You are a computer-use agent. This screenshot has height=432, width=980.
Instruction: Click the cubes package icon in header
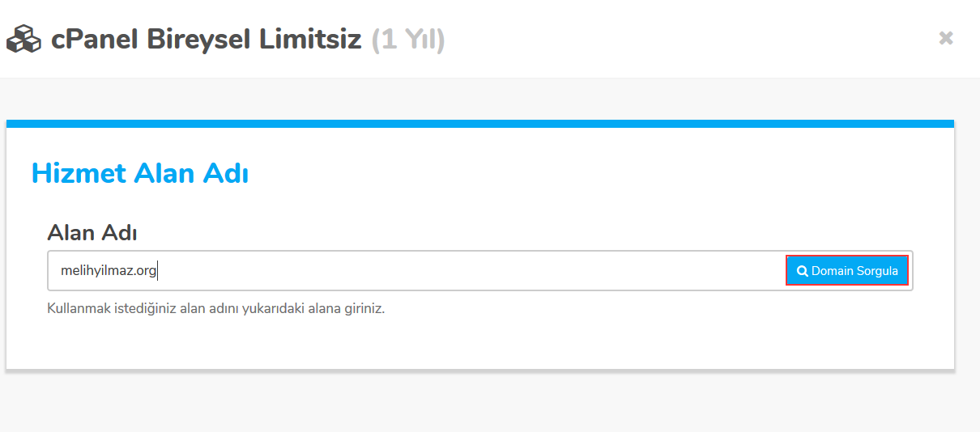23,39
